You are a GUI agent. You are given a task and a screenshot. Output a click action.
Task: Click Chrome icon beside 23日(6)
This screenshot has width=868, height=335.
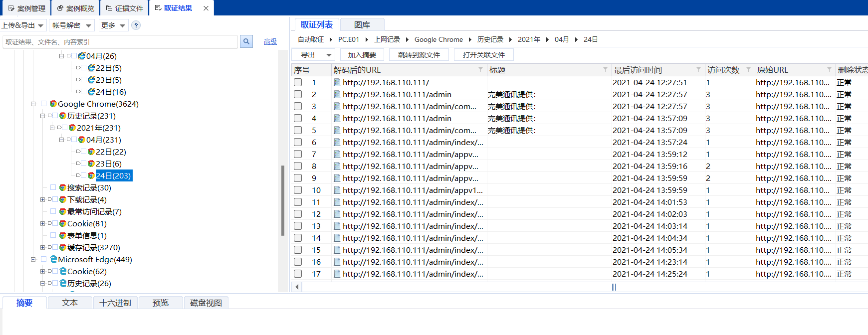tap(91, 164)
